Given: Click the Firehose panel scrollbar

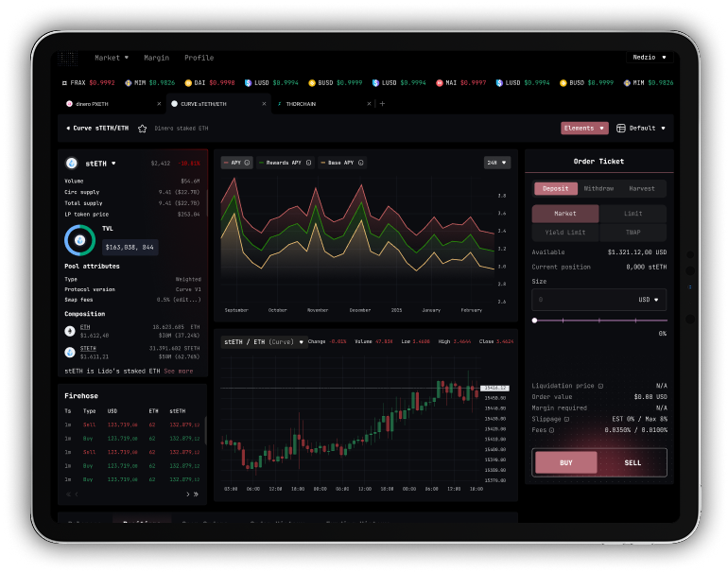Looking at the screenshot, I should pos(205,430).
